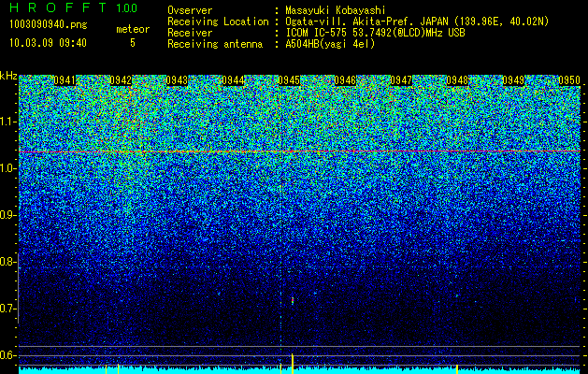The image size is (588, 374).
Task: Click the cyan signal level strip at bottom
Action: tap(299, 370)
